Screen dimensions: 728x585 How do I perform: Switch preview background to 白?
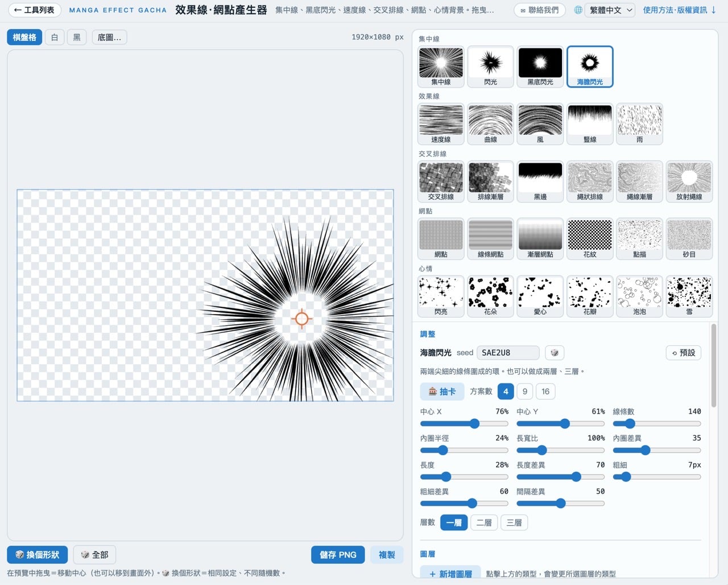tap(55, 38)
